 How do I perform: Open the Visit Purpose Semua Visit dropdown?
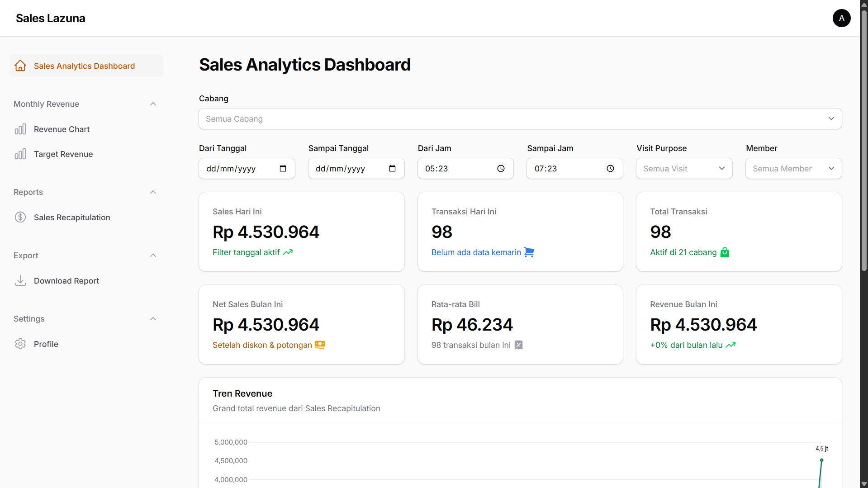(684, 169)
